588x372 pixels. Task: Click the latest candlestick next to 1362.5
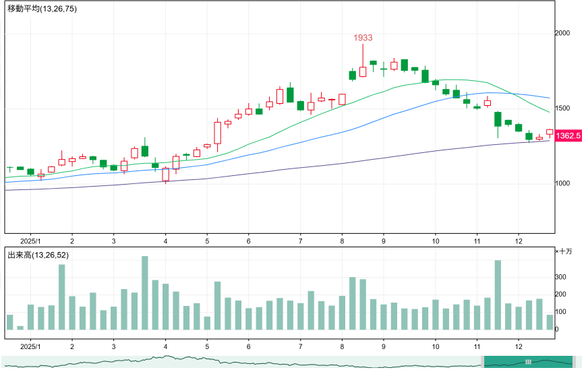click(550, 133)
